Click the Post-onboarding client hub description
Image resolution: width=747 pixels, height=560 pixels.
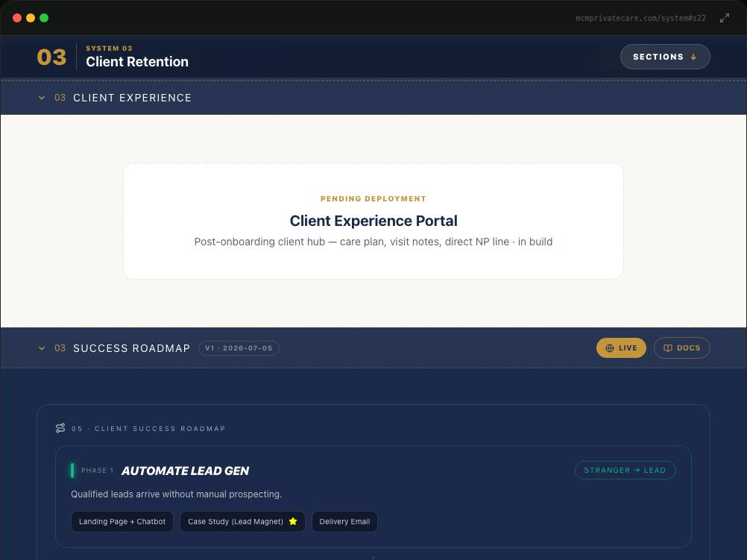(x=373, y=242)
